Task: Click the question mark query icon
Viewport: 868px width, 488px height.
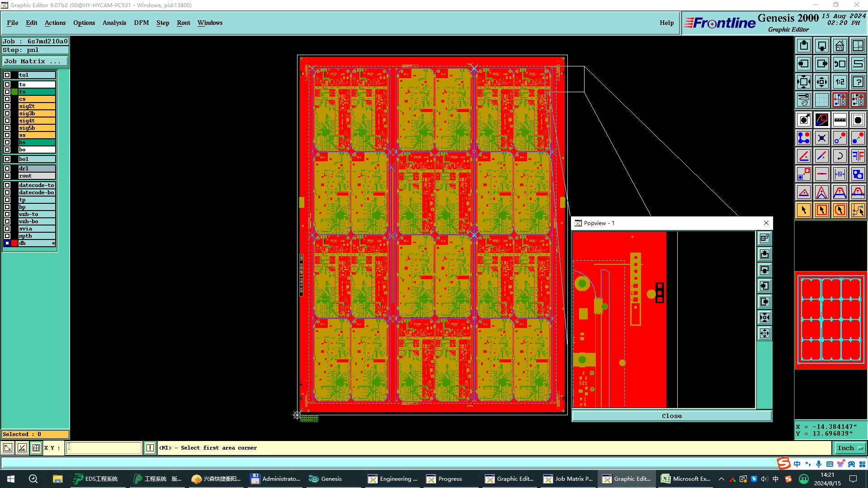Action: [858, 82]
